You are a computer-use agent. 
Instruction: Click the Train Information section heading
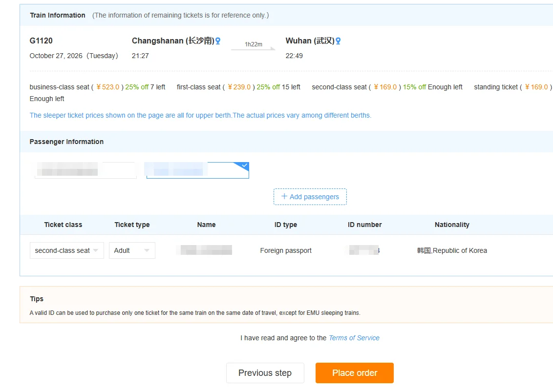tap(58, 15)
